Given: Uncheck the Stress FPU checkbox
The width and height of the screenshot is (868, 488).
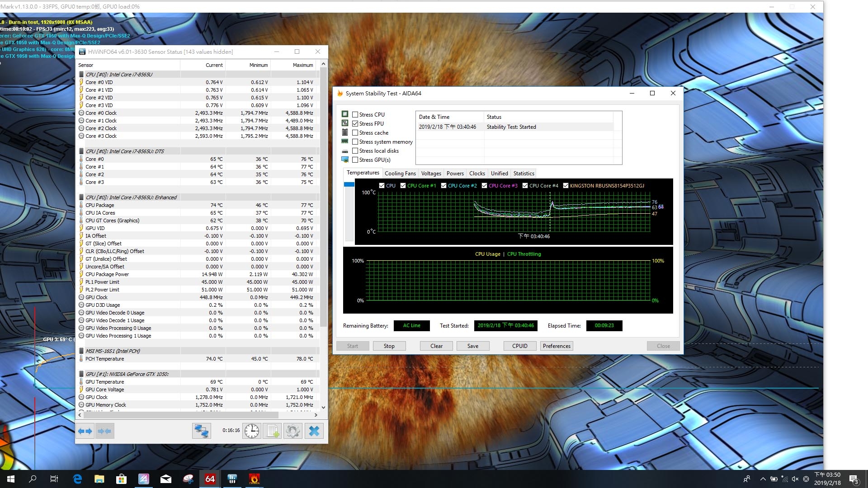Looking at the screenshot, I should pos(355,124).
